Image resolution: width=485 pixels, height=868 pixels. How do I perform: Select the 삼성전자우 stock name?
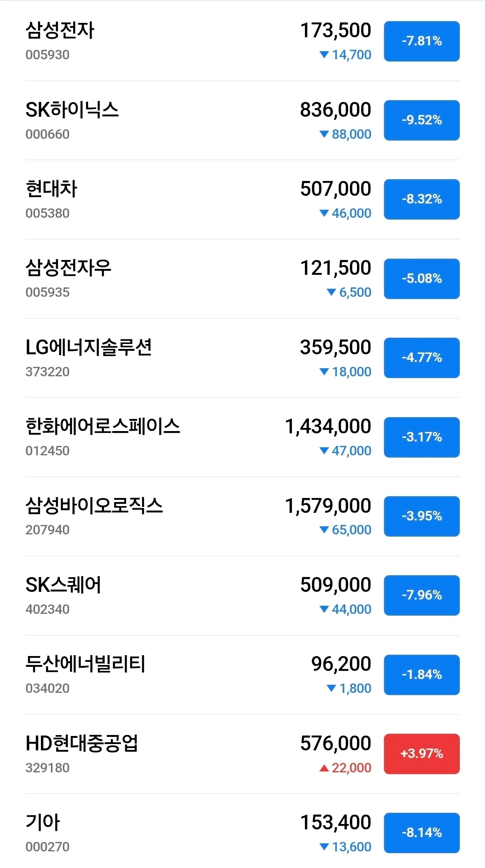(68, 268)
